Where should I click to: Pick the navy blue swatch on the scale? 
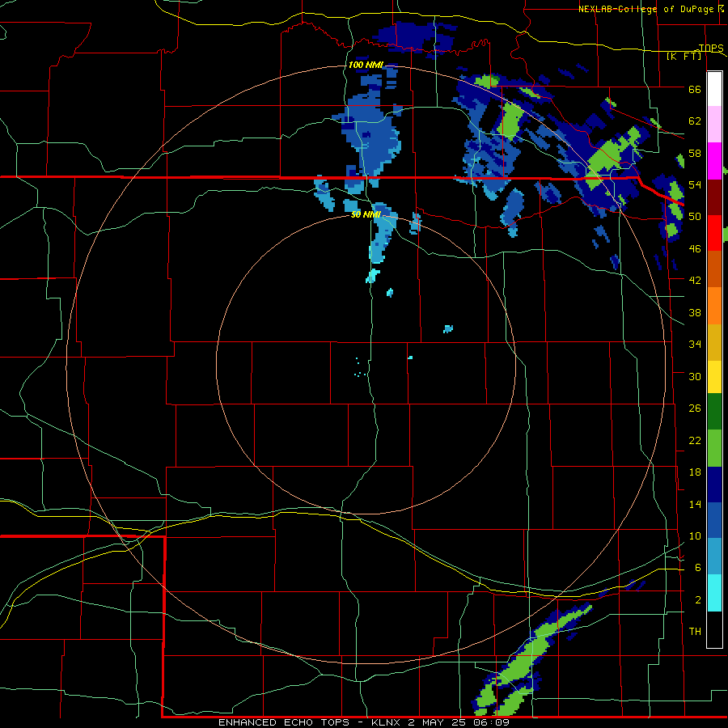point(714,485)
